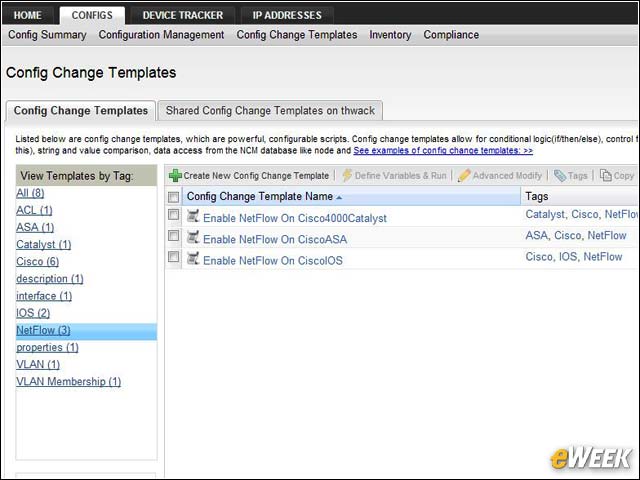640x480 pixels.
Task: Click the Tags label icon
Action: click(x=560, y=176)
